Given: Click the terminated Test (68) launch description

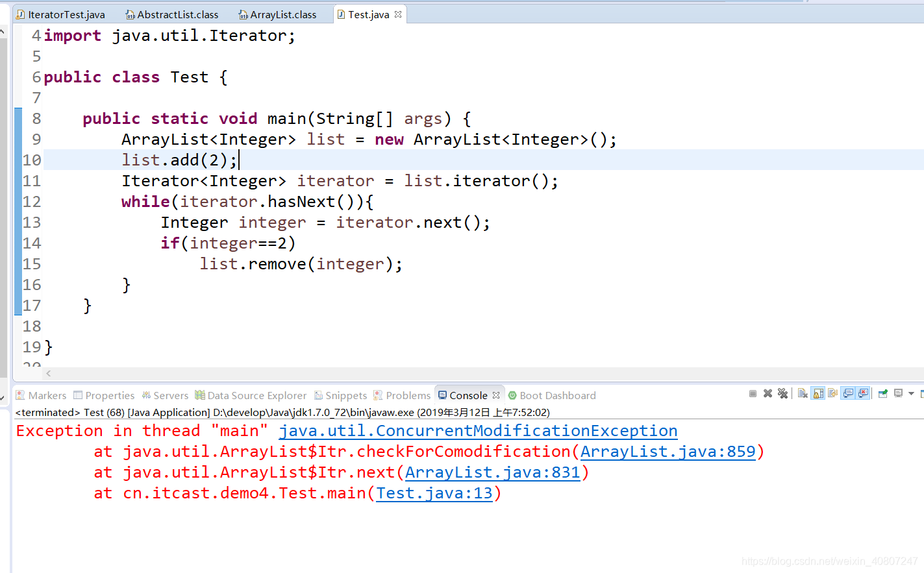Looking at the screenshot, I should click(282, 412).
